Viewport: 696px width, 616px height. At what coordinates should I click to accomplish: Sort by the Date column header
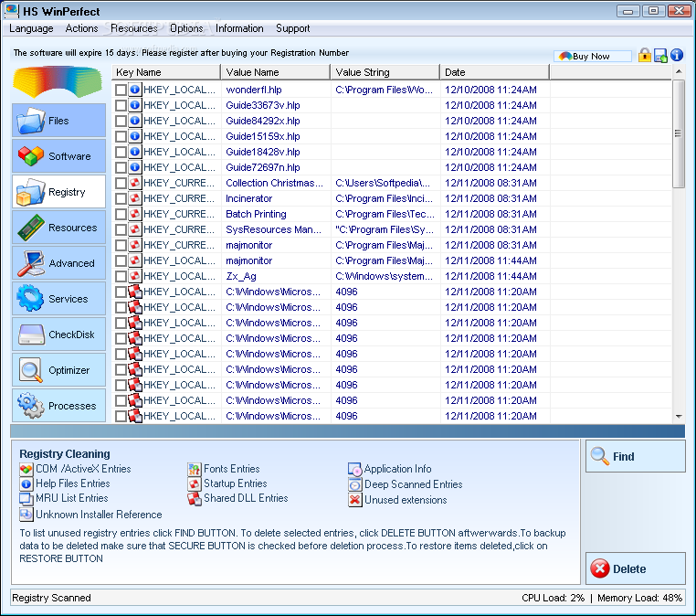click(494, 72)
